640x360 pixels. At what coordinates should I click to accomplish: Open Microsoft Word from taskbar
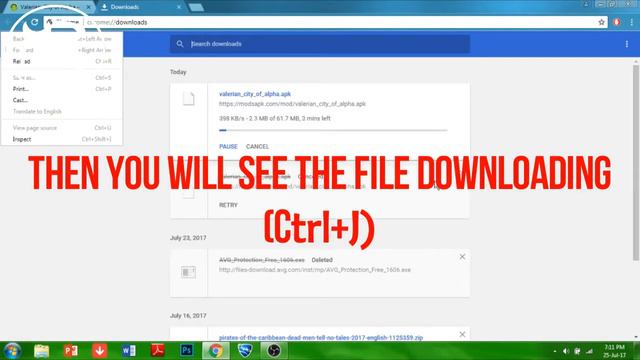point(129,351)
